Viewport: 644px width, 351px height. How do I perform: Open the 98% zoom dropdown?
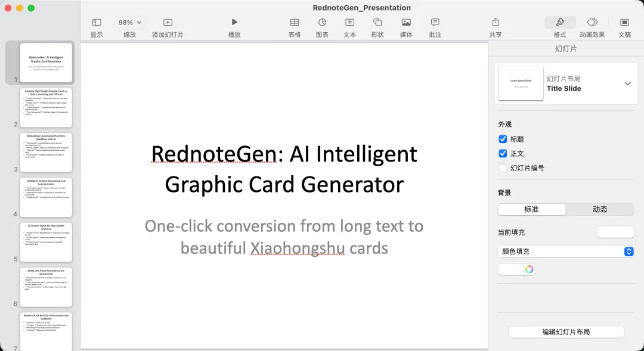[x=129, y=23]
